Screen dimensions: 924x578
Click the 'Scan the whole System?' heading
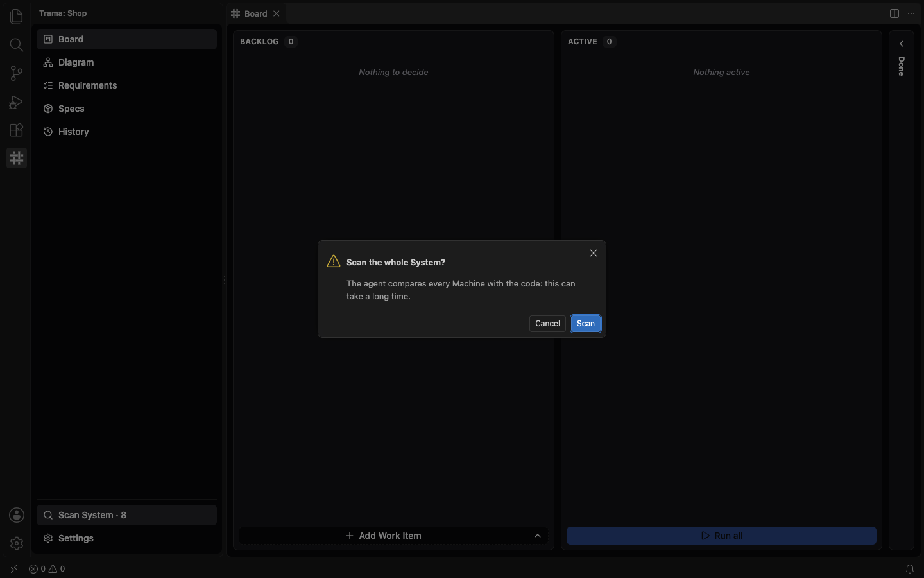click(396, 263)
